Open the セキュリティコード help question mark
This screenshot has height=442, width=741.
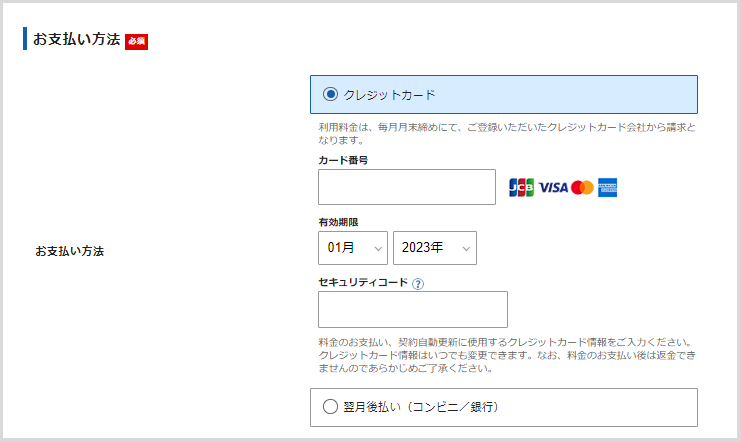click(418, 283)
